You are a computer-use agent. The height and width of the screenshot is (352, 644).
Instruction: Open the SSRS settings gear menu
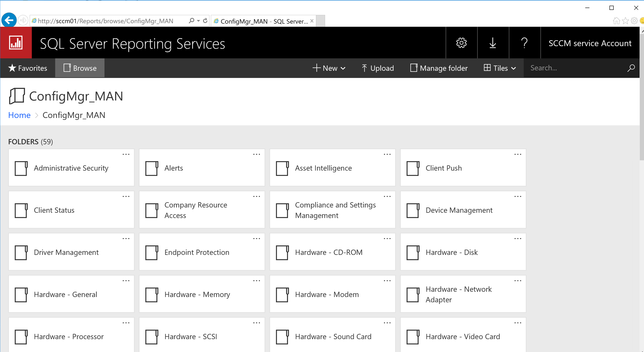tap(461, 43)
